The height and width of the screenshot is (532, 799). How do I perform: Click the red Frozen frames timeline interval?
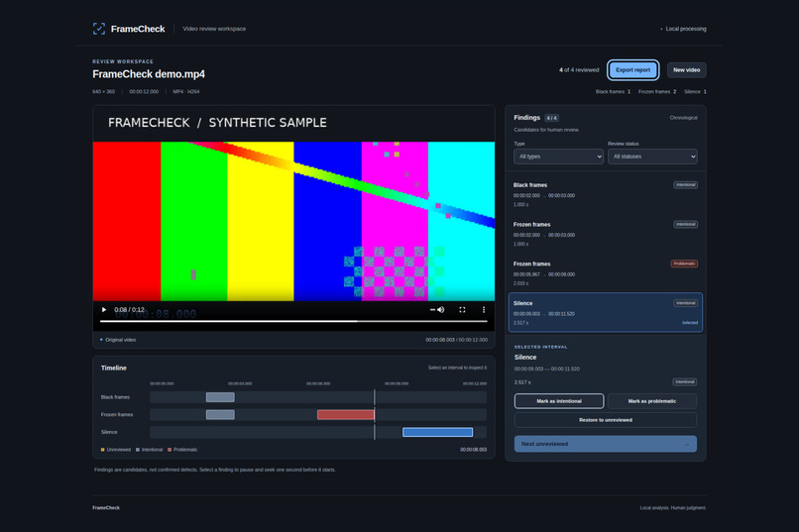point(346,414)
